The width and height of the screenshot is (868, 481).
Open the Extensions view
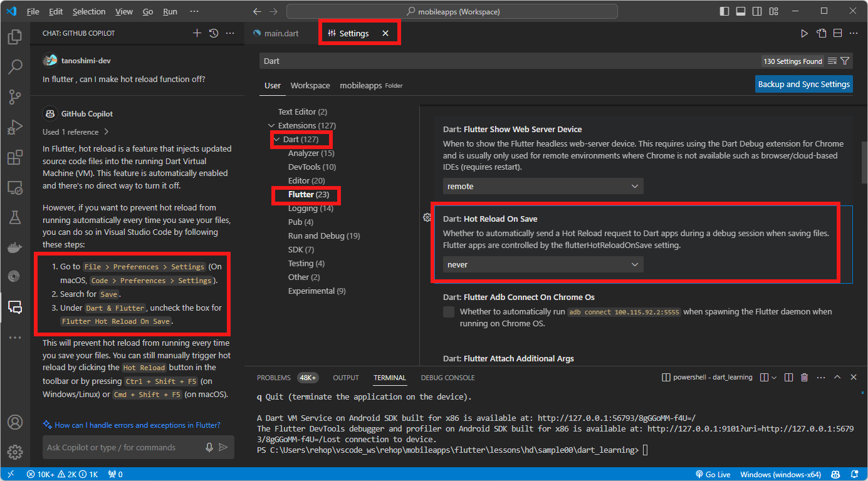coord(15,158)
